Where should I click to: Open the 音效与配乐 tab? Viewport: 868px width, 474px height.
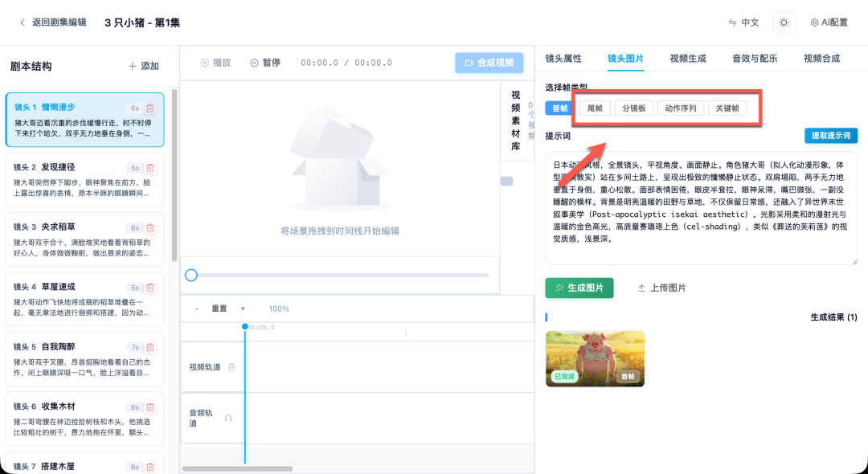pos(756,59)
